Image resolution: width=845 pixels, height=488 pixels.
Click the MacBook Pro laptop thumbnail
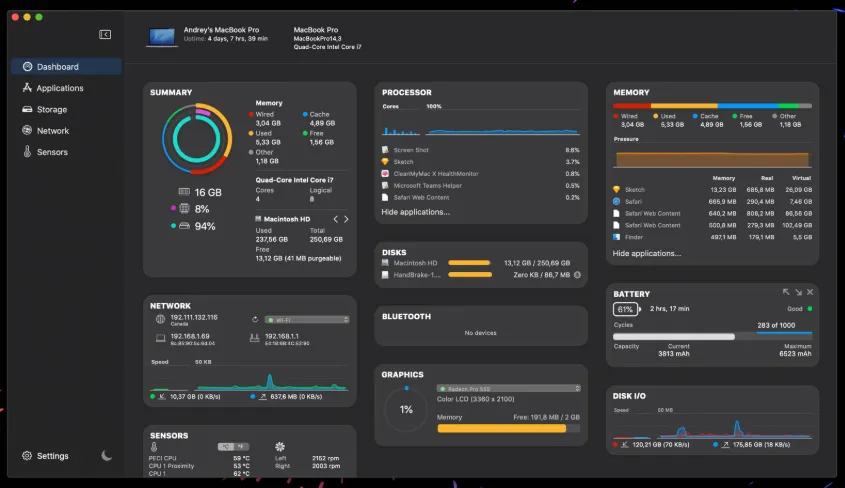[x=162, y=37]
